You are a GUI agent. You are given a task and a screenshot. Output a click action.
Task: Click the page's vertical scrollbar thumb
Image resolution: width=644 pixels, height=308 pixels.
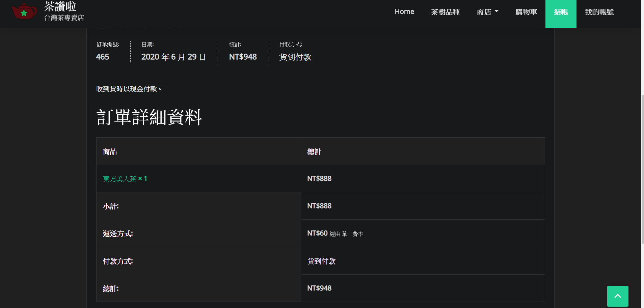click(x=642, y=169)
